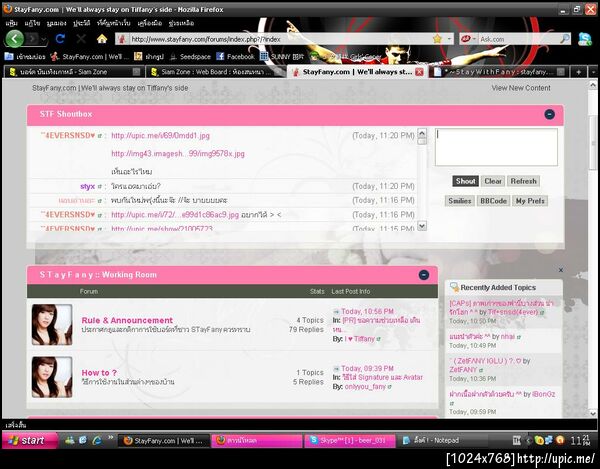This screenshot has width=600, height=469.
Task: Open My Prefs in shoutbox
Action: (530, 201)
